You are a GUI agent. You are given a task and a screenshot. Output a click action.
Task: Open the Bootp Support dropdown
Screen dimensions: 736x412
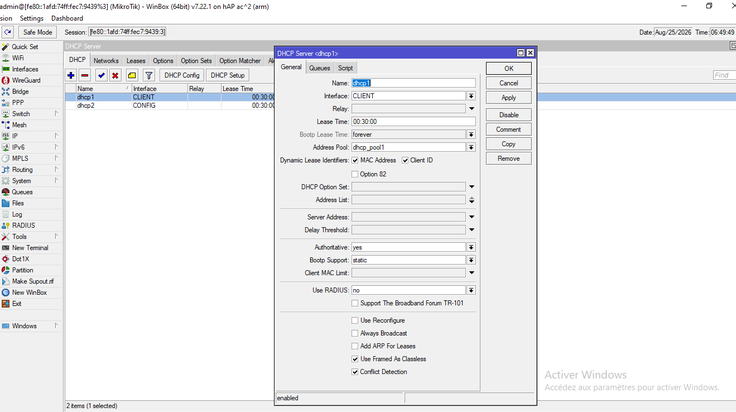pos(471,260)
